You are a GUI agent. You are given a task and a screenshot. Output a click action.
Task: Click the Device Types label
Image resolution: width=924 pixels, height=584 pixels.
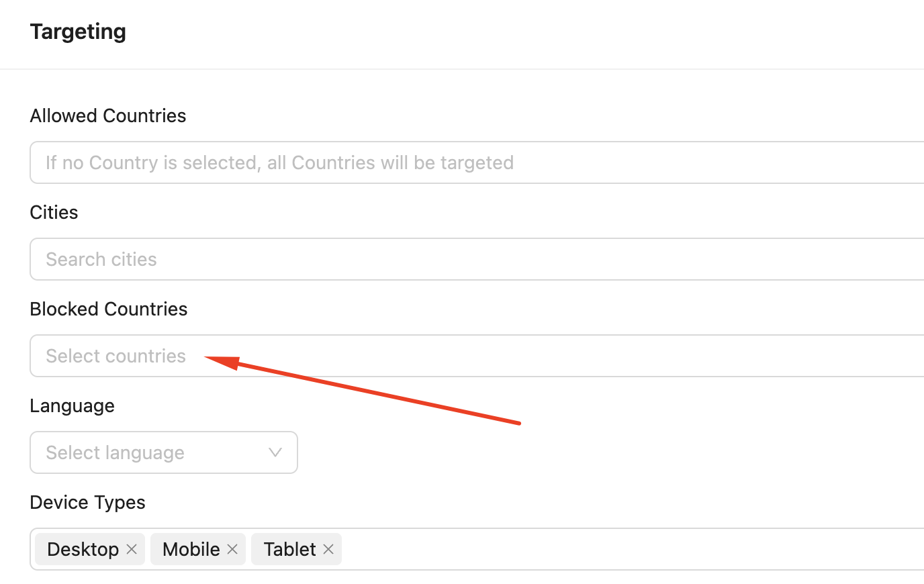coord(87,502)
